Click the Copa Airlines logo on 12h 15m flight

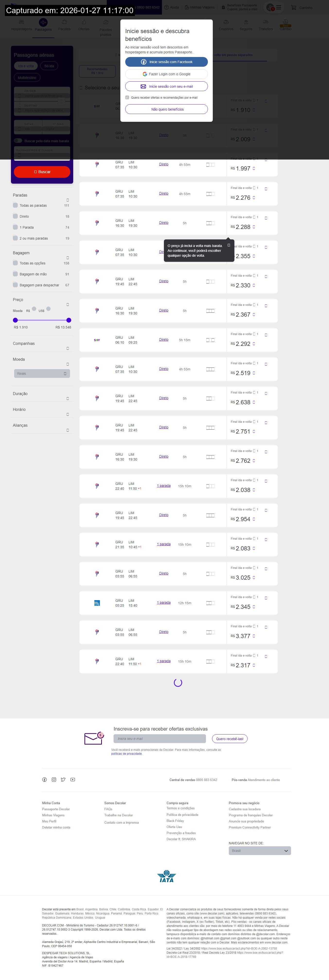[97, 603]
